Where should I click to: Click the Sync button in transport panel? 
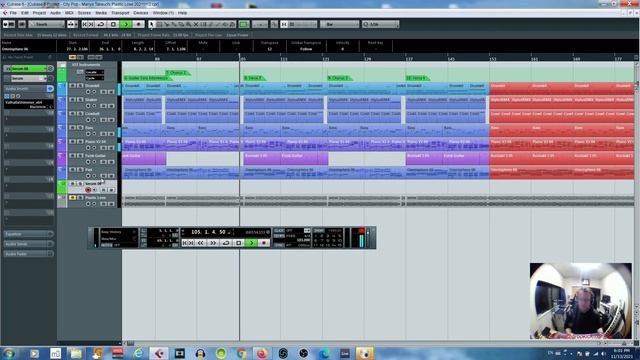[279, 245]
